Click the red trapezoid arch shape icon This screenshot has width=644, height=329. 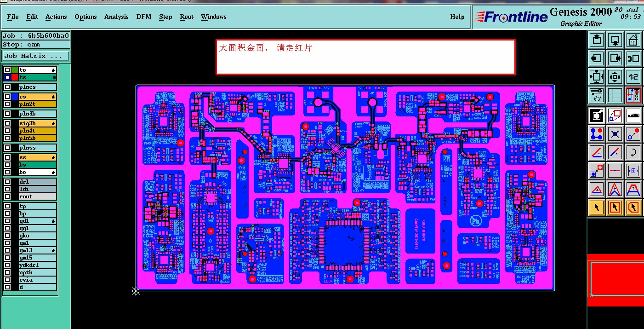[633, 189]
